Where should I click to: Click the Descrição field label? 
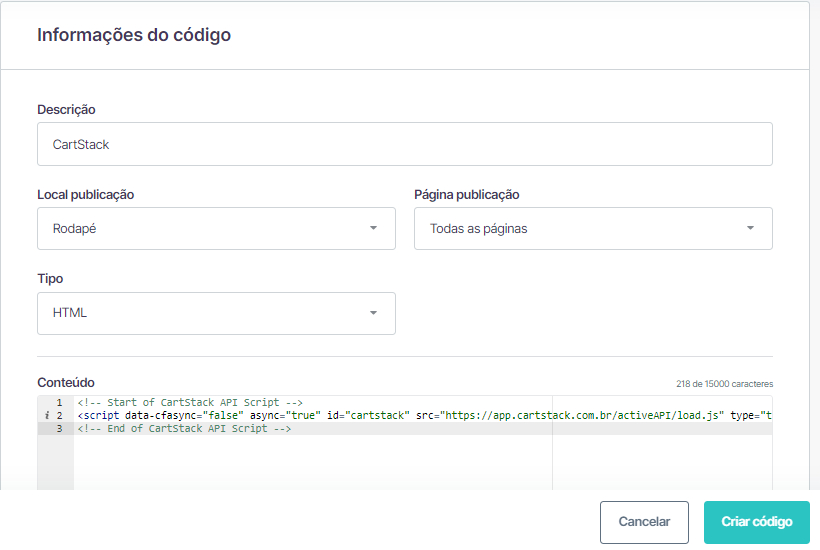point(66,109)
